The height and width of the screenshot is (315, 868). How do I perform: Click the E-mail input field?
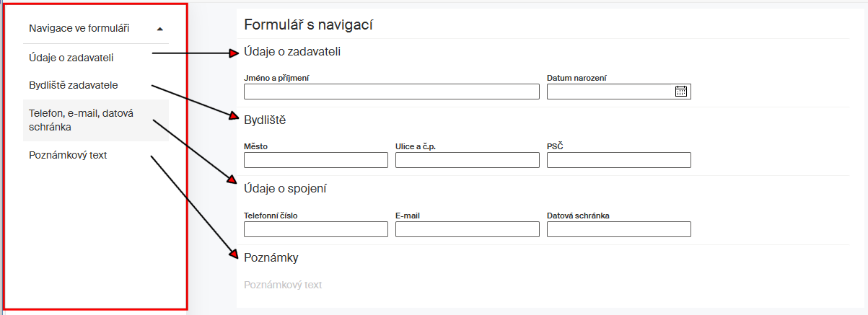[468, 229]
